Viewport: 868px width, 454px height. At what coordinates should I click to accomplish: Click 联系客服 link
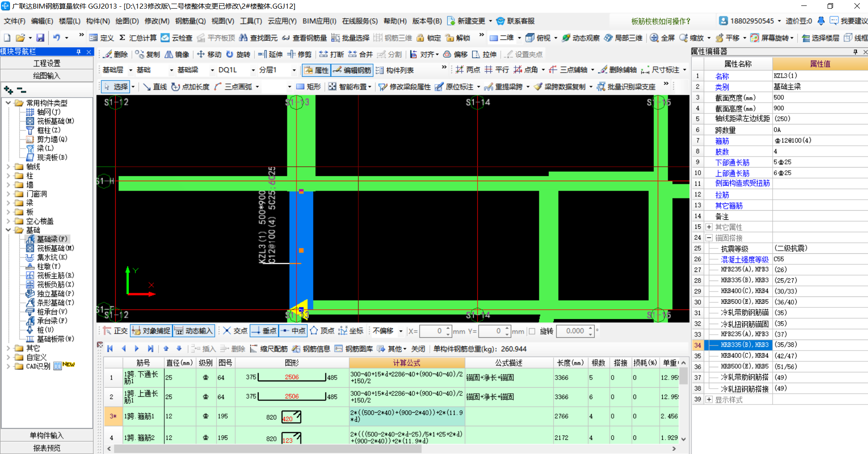coord(515,21)
